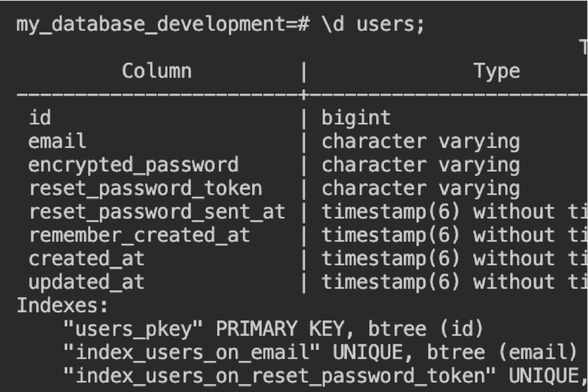Click the Column header

tap(156, 71)
